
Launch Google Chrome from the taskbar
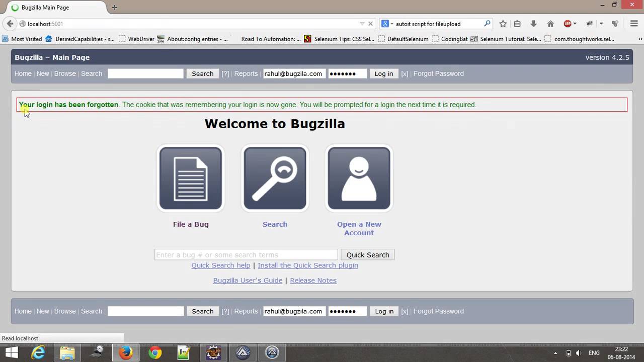pos(155,352)
